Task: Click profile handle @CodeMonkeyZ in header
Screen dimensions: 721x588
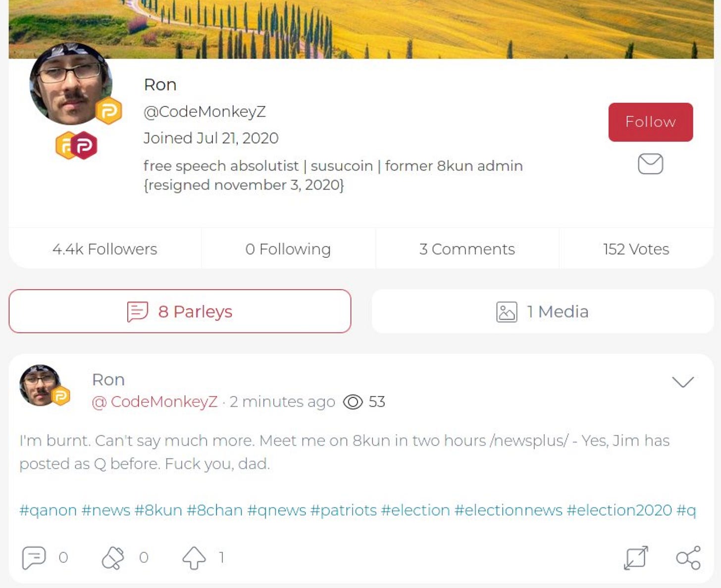Action: (x=205, y=111)
